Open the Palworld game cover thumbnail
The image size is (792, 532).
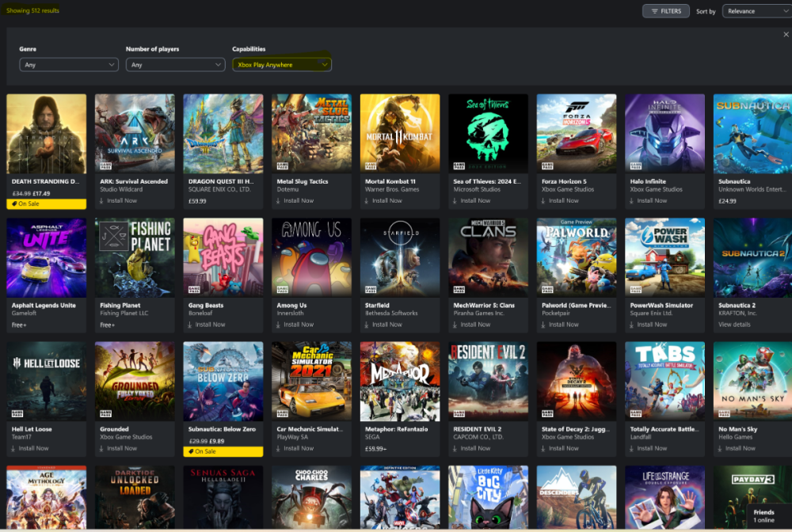coord(577,257)
